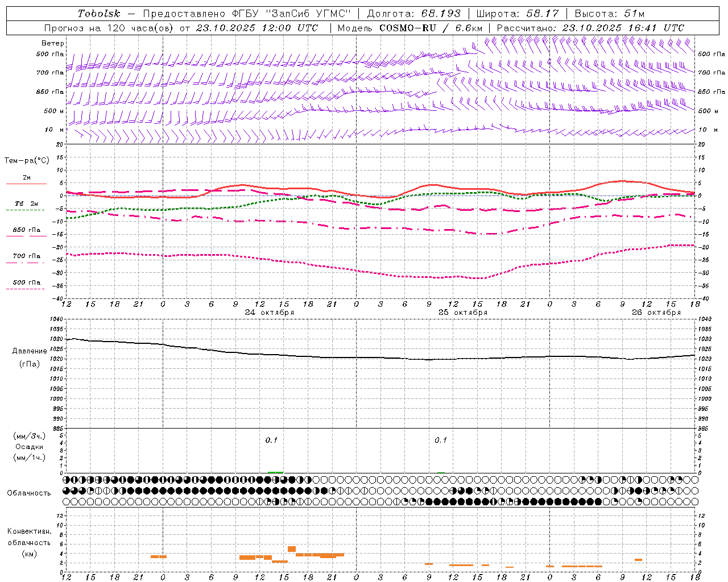Image resolution: width=728 pixels, height=582 pixels.
Task: Click the "(мм/1ч.)" precipitation unit label
Action: pyautogui.click(x=29, y=458)
